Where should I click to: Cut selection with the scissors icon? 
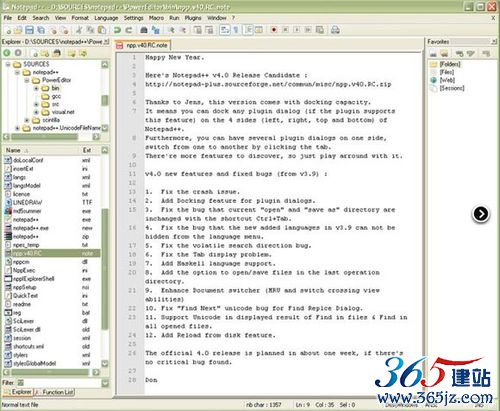[79, 30]
